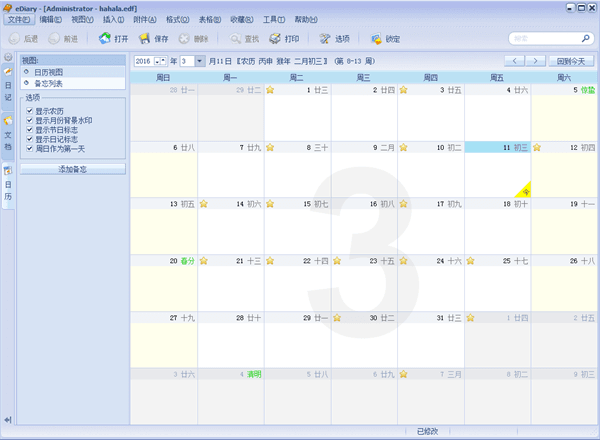Viewport: 600px width, 440px height.
Task: Click the 打印 (Print) toolbar icon
Action: [283, 39]
